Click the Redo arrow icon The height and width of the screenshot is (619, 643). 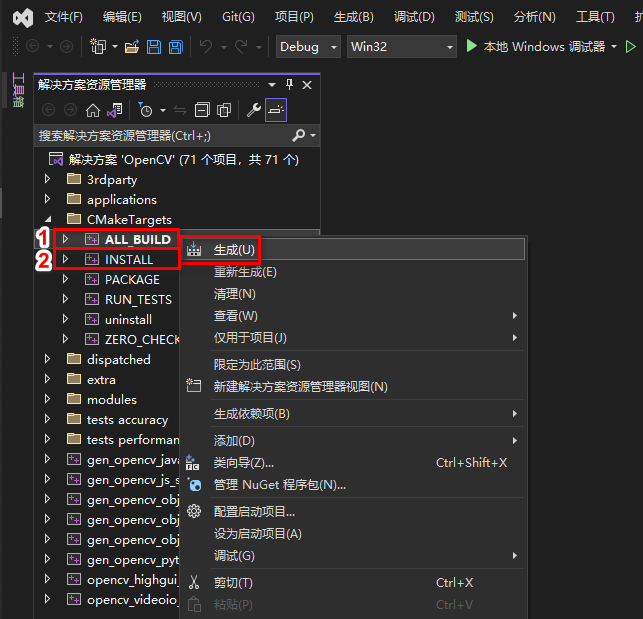coord(241,47)
